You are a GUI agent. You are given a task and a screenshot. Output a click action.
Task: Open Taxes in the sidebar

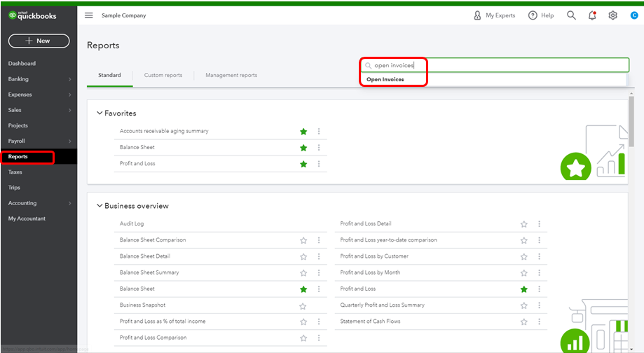[x=15, y=172]
